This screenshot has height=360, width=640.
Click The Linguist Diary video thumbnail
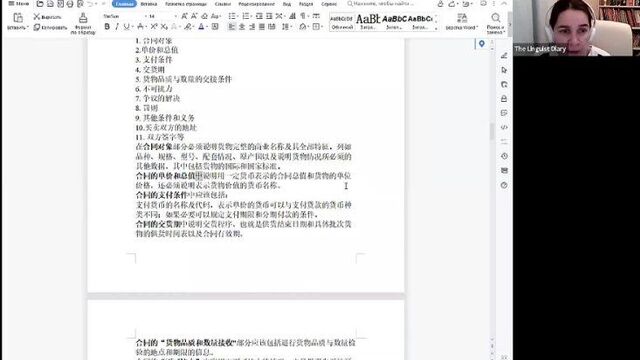tap(576, 28)
